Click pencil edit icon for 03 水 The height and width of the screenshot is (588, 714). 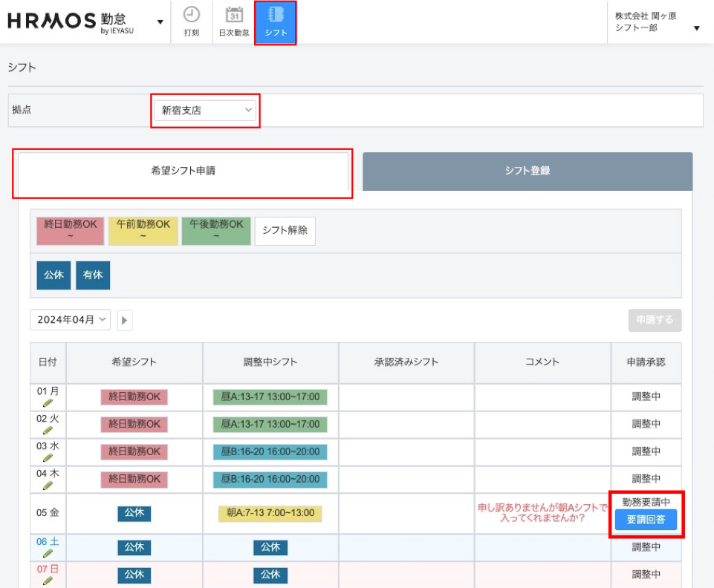click(x=48, y=458)
